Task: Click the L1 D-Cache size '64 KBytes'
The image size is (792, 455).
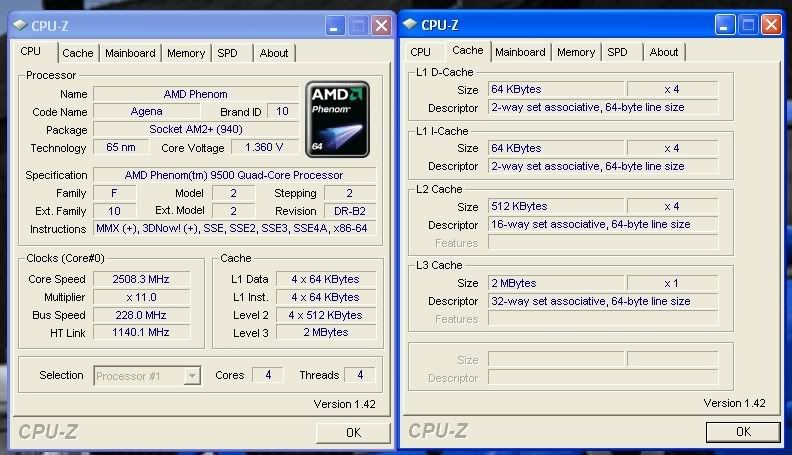Action: click(x=556, y=89)
